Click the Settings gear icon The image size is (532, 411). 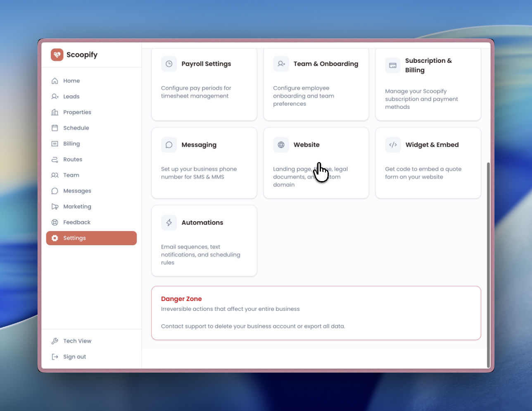[55, 238]
